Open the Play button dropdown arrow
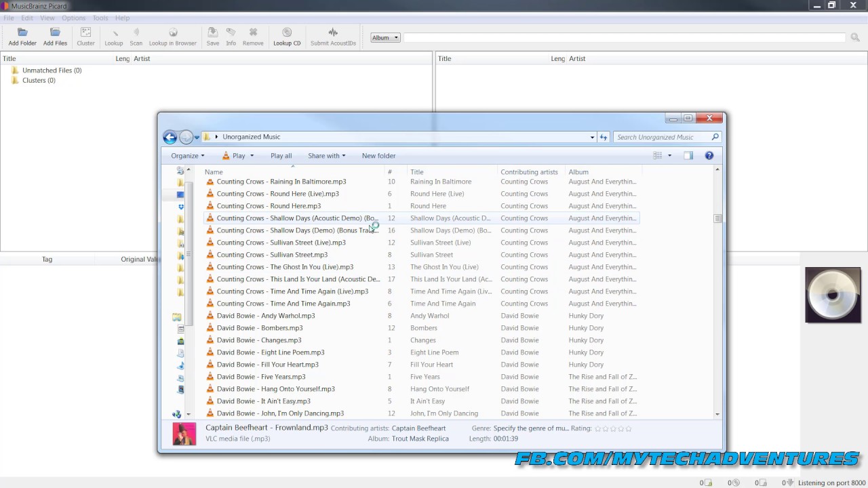 [252, 156]
